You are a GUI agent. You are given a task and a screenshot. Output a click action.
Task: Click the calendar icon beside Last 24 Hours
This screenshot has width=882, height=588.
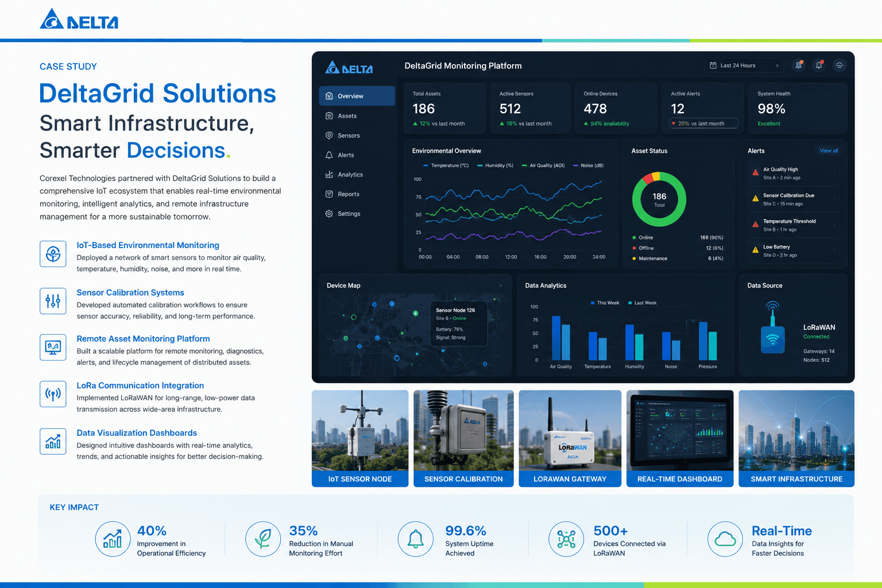click(713, 65)
